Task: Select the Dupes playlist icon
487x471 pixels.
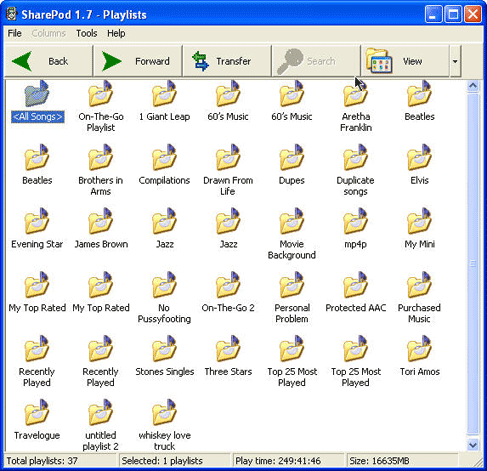Action: tap(292, 157)
